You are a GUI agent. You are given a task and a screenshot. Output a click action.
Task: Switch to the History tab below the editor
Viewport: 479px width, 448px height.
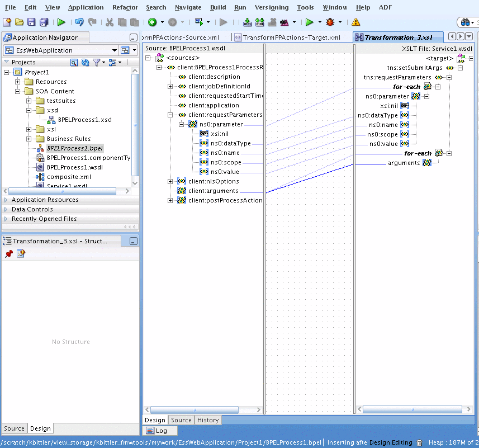(x=208, y=420)
